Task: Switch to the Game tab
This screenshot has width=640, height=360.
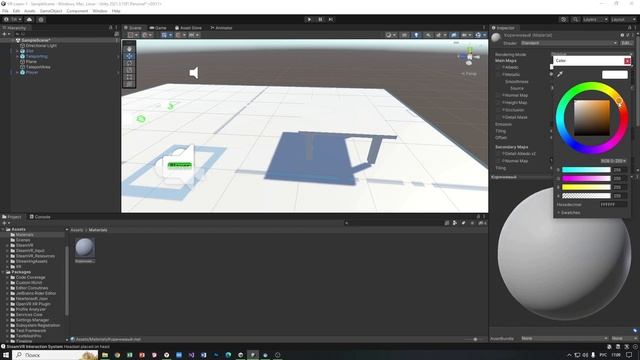Action: [158, 28]
